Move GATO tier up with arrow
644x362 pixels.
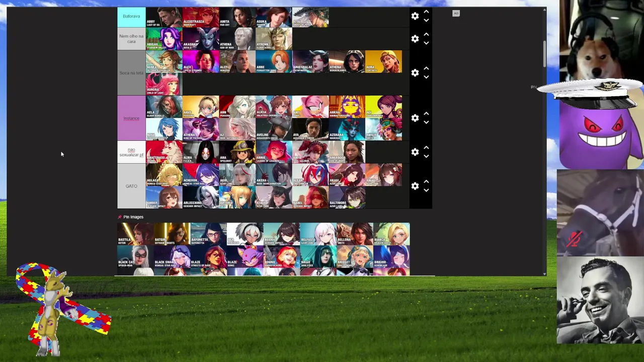426,182
